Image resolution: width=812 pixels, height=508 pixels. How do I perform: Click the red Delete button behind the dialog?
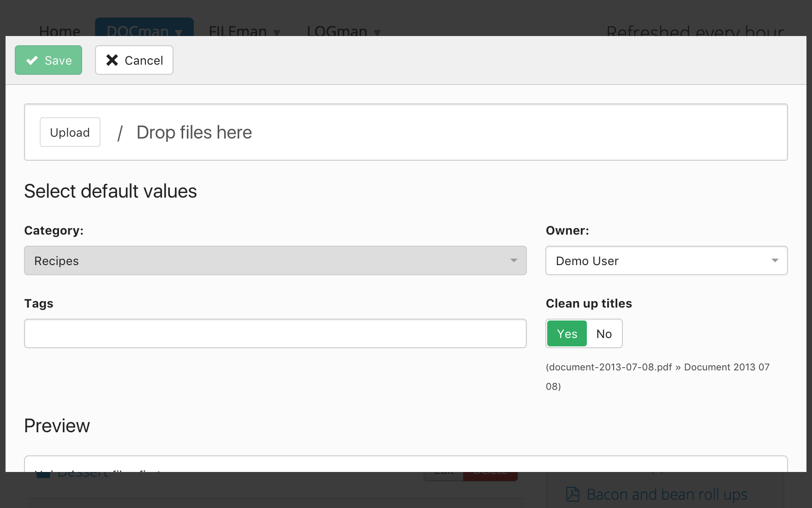(490, 476)
